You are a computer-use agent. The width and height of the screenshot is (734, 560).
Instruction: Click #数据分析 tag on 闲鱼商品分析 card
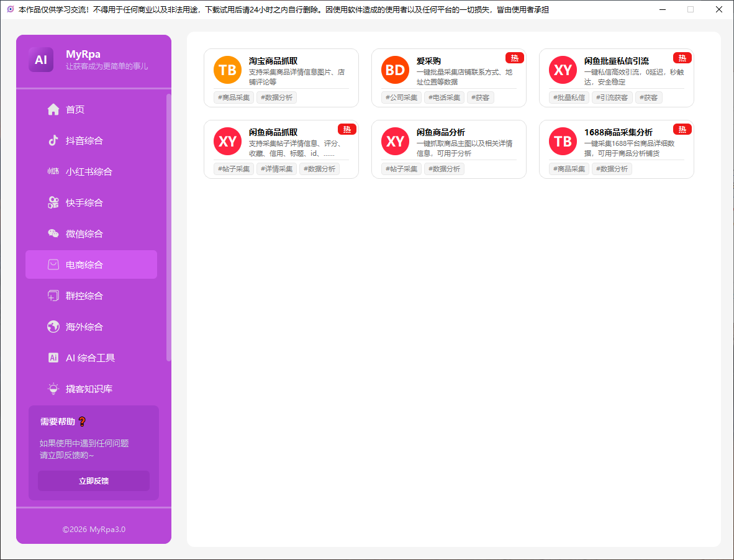[x=444, y=169]
